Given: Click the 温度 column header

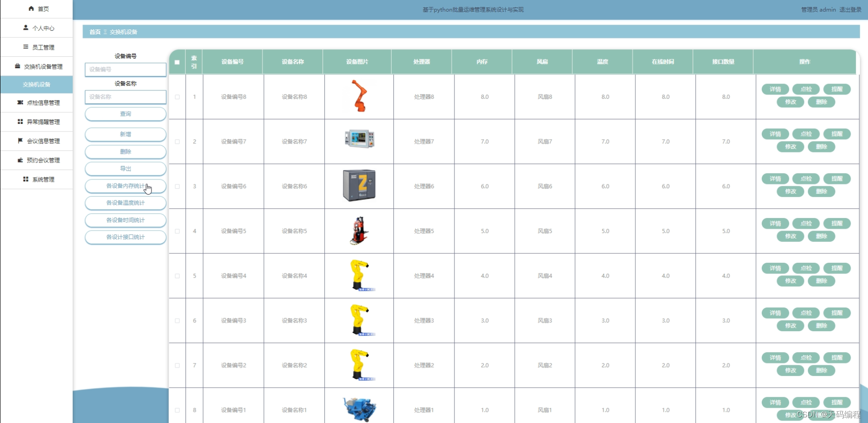Looking at the screenshot, I should 602,61.
